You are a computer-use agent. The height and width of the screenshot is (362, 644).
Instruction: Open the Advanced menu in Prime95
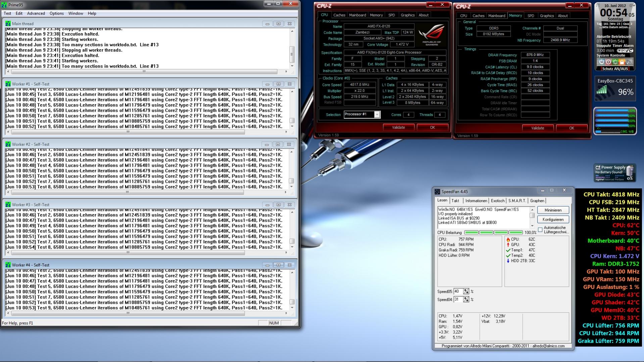tap(36, 13)
